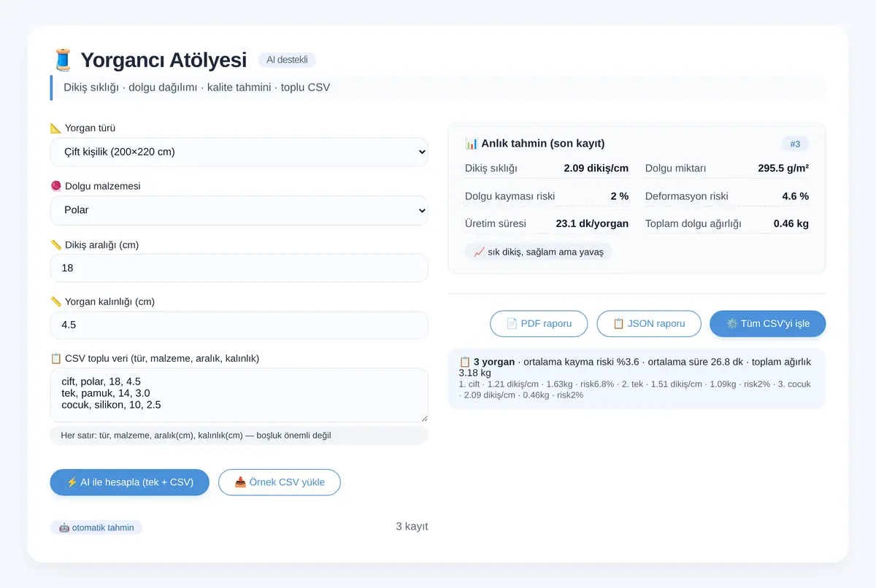Click the Dikiş aralığı (cm) label
Image resolution: width=876 pixels, height=588 pixels.
click(x=94, y=245)
